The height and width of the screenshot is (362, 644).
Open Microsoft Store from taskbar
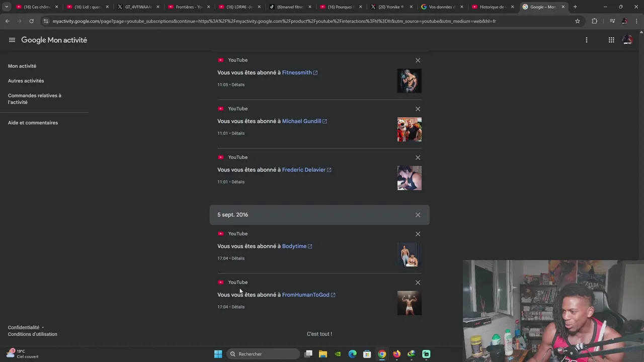click(x=367, y=354)
